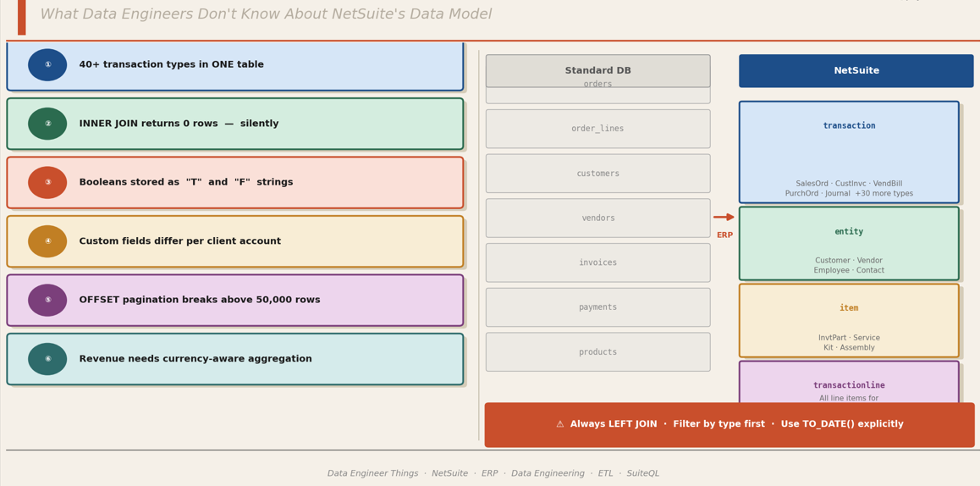Click the customers table box
Screen dimensions: 980x486
click(598, 174)
